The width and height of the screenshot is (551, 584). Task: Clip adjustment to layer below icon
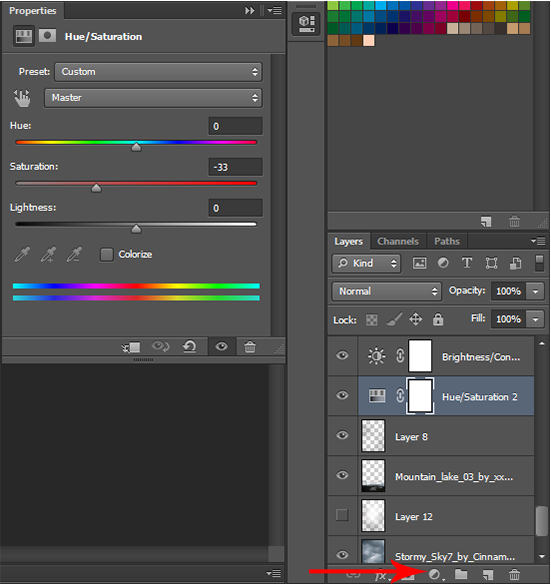pos(131,347)
